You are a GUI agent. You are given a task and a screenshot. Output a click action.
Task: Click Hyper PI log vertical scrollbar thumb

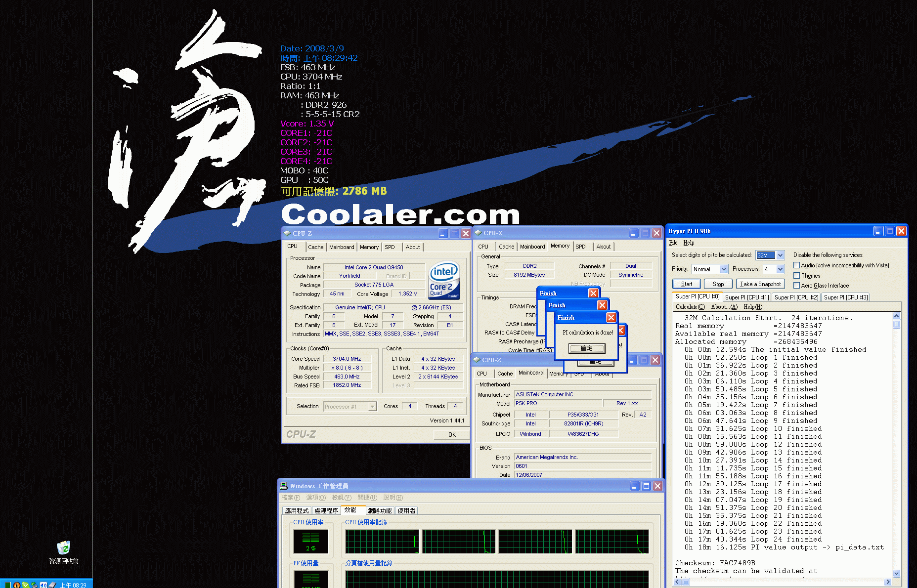point(896,324)
